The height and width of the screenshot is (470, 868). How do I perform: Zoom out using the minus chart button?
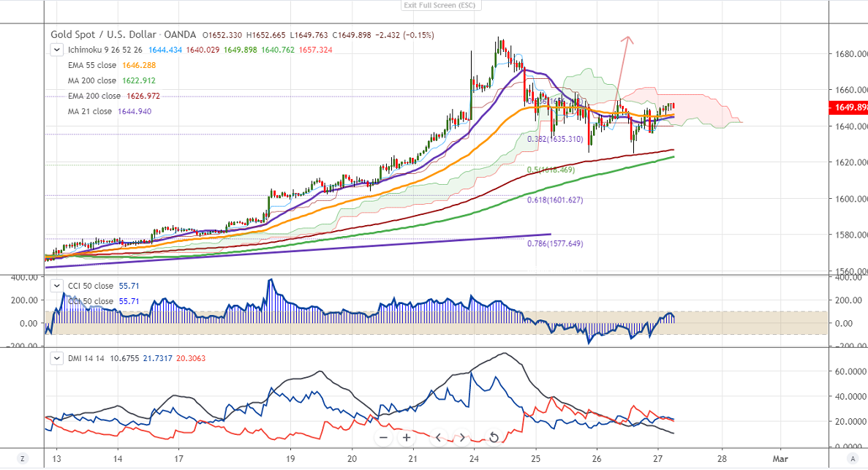(x=383, y=437)
